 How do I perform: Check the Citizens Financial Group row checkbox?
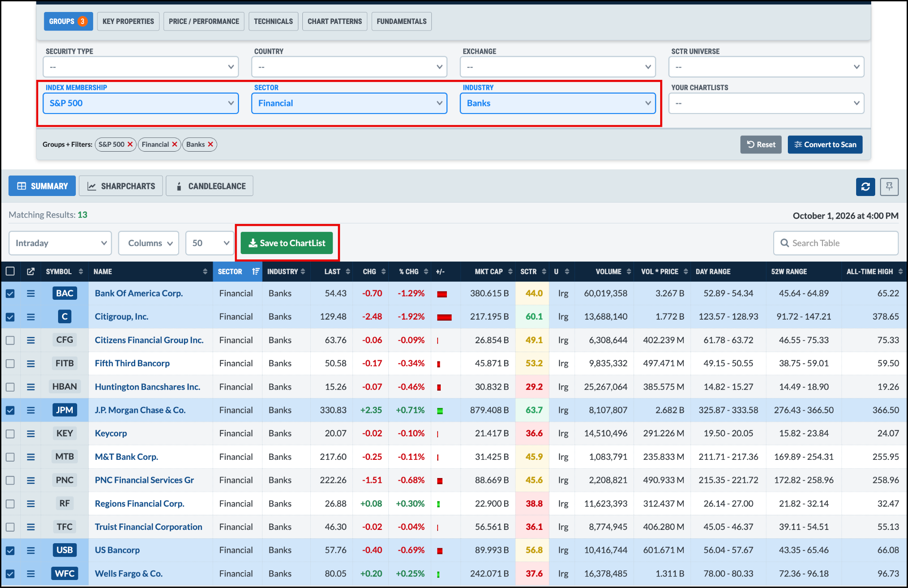pos(10,340)
